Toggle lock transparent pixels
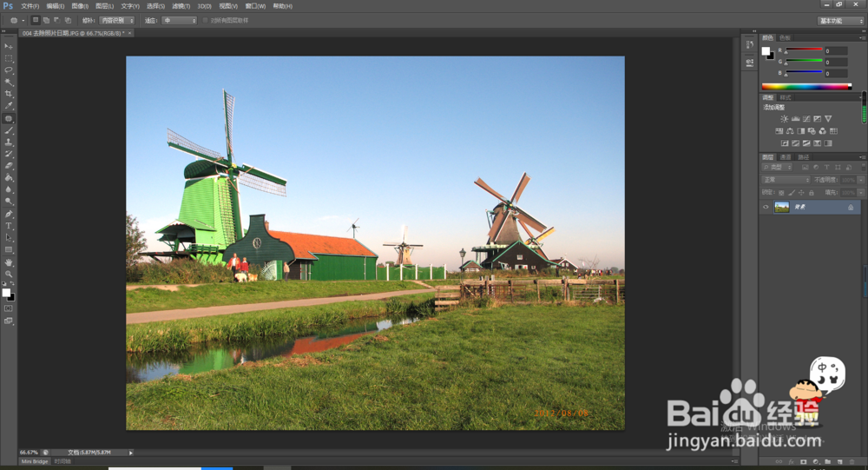The height and width of the screenshot is (470, 868). (781, 193)
